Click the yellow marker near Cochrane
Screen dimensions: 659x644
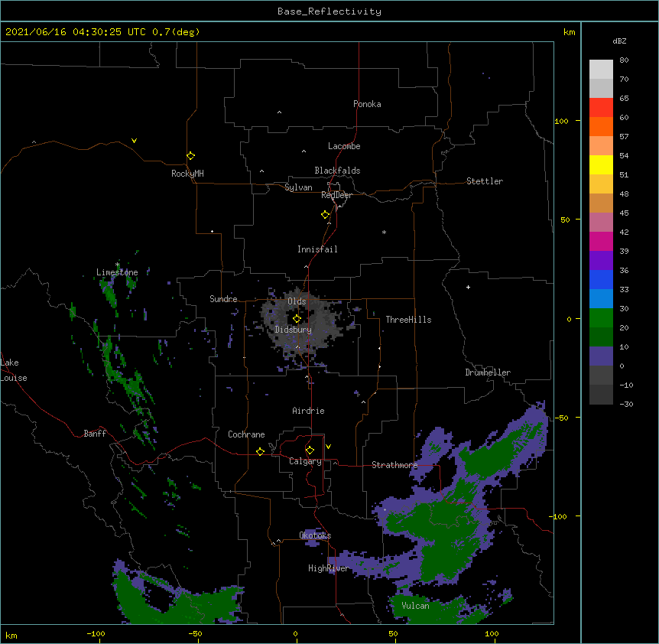click(260, 451)
